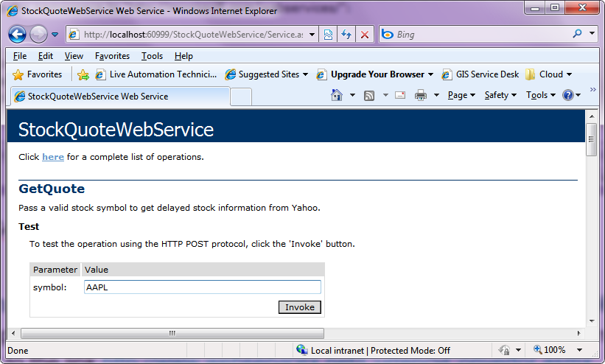Viewport: 605px width, 364px height.
Task: Click the localhost address bar URL
Action: tap(193, 35)
